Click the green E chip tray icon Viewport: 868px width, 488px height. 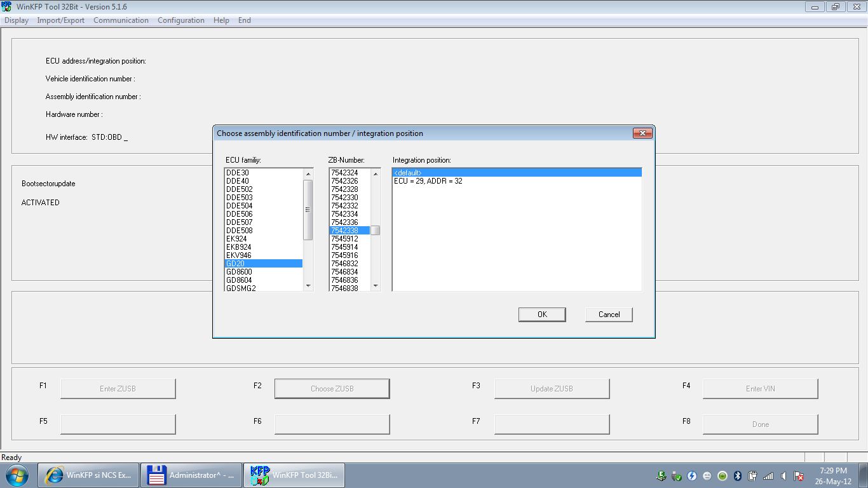pos(661,475)
